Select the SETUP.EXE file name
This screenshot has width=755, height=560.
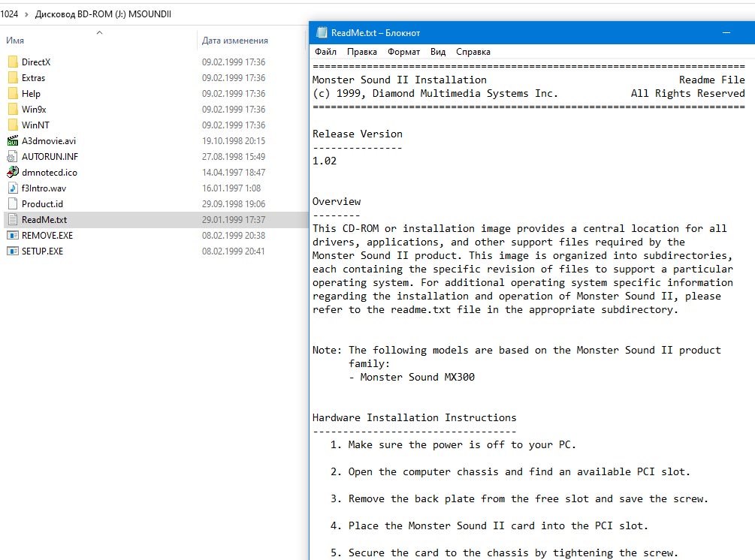tap(42, 251)
